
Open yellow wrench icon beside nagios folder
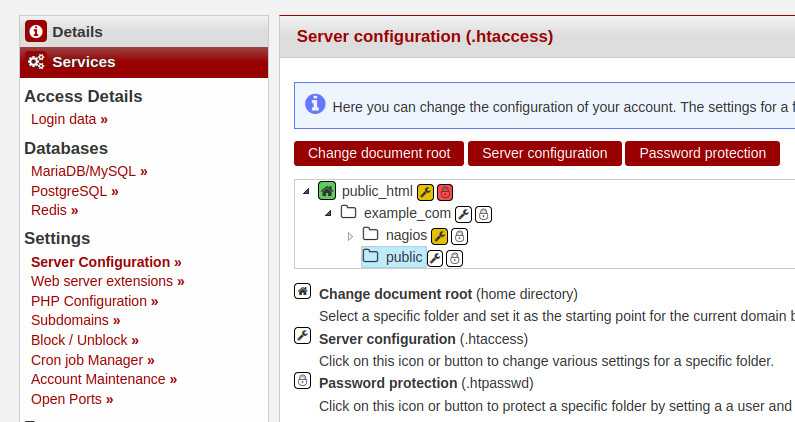point(439,236)
